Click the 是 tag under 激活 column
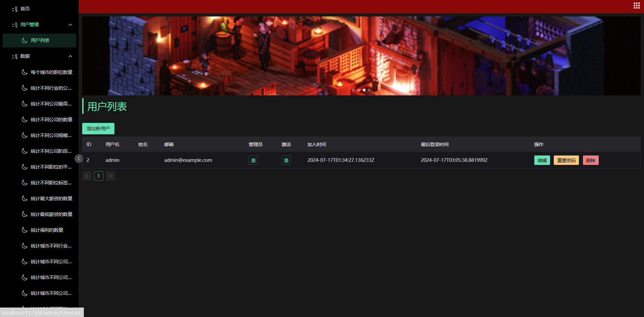This screenshot has width=644, height=317. (286, 161)
